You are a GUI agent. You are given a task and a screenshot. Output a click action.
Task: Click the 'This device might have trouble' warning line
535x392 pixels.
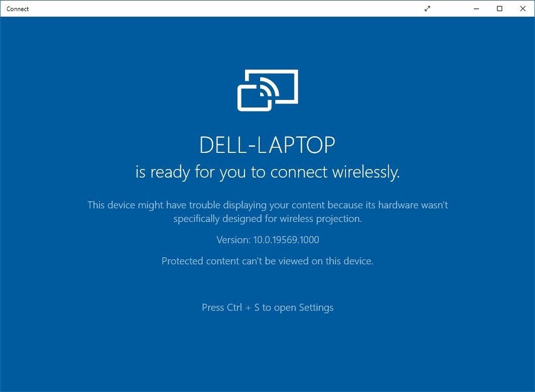point(267,205)
